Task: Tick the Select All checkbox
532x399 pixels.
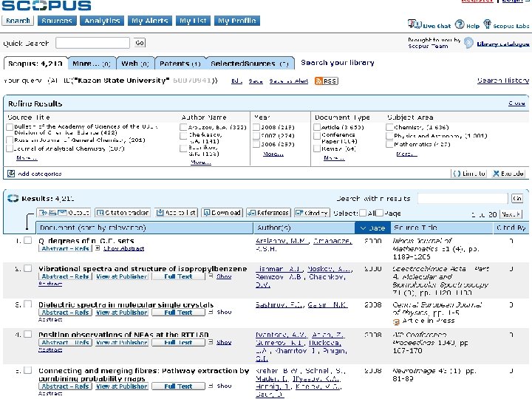Action: point(363,213)
